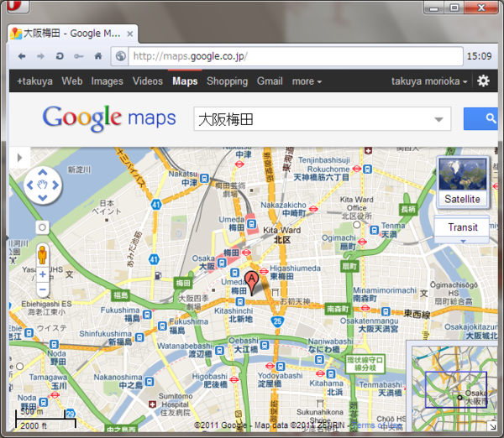This screenshot has width=504, height=438.
Task: Click the Opera menu button at top left
Action: tap(18, 6)
